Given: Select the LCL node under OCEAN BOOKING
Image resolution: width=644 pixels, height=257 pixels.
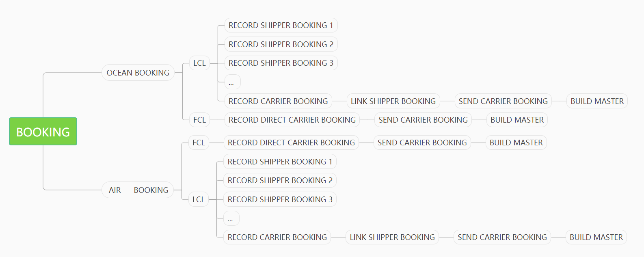Looking at the screenshot, I should click(x=199, y=63).
